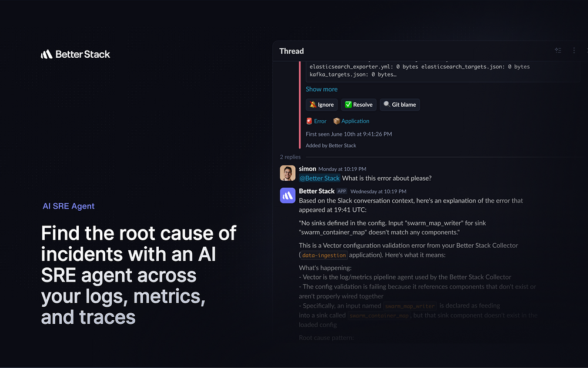Click the 'kafka_targets.json: 0 bytes' log line
The height and width of the screenshot is (368, 588).
353,74
